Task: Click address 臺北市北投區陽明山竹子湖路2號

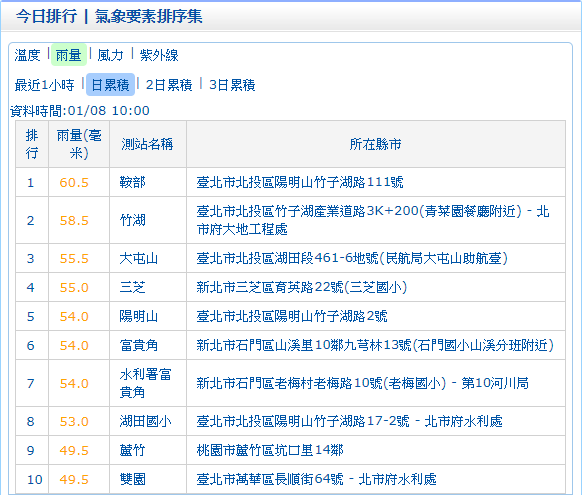Action: 292,316
